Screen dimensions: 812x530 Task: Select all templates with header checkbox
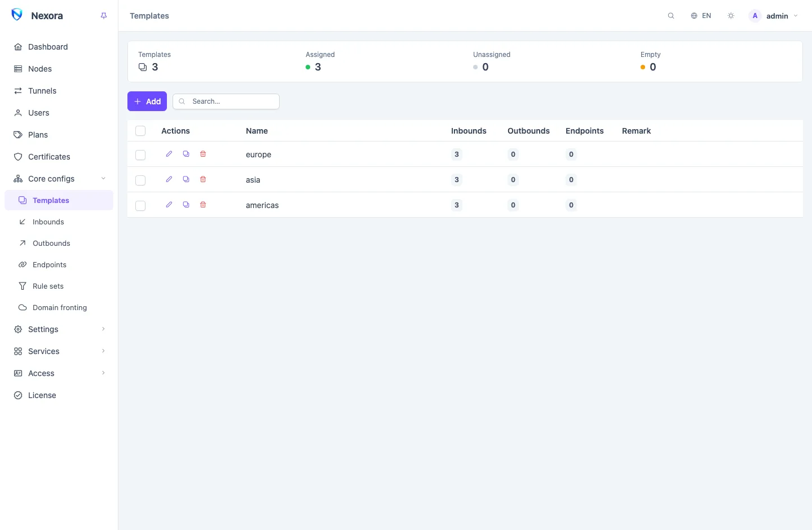[140, 131]
